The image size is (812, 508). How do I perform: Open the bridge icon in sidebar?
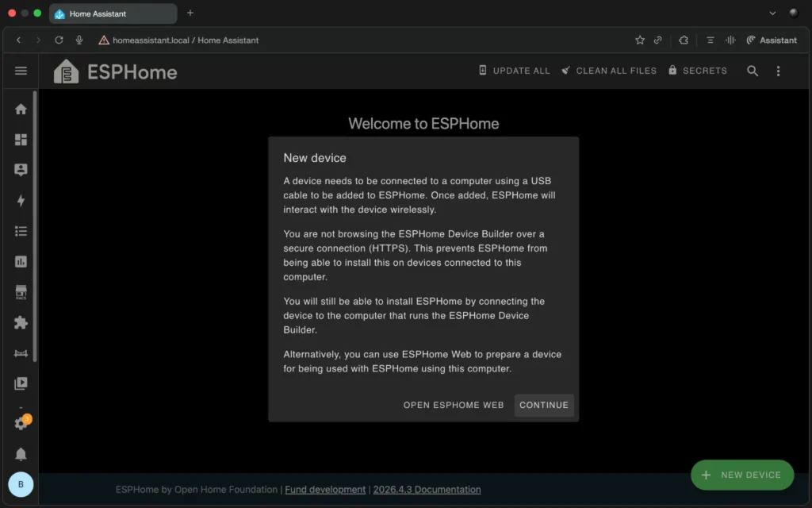click(x=21, y=353)
